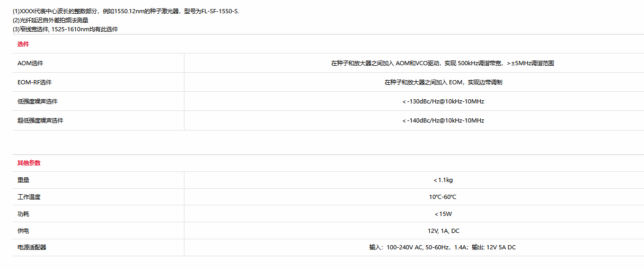Screen dimensions: 644x269
Task: Click the <-130dBc/Hz@10kHz-10MHz value
Action: tap(443, 101)
